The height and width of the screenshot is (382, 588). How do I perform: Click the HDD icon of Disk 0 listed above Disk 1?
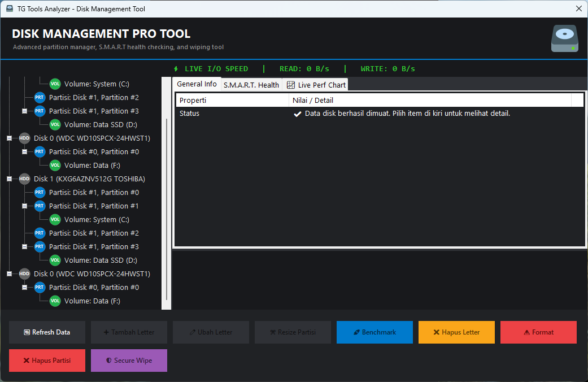(x=24, y=138)
